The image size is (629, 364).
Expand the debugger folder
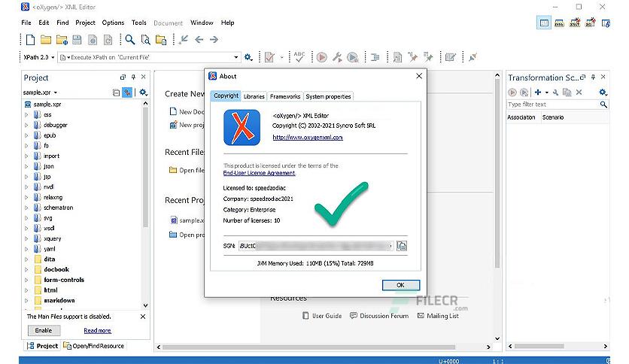[26, 125]
